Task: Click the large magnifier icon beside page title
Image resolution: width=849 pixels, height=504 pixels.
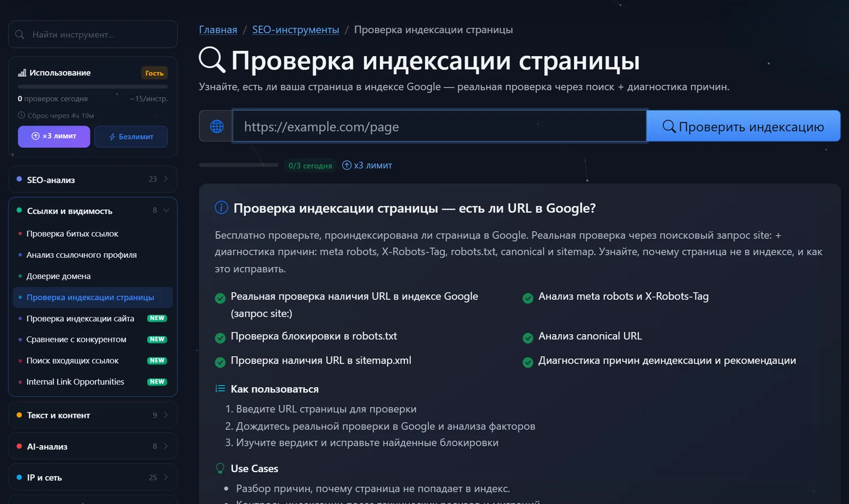Action: (212, 59)
